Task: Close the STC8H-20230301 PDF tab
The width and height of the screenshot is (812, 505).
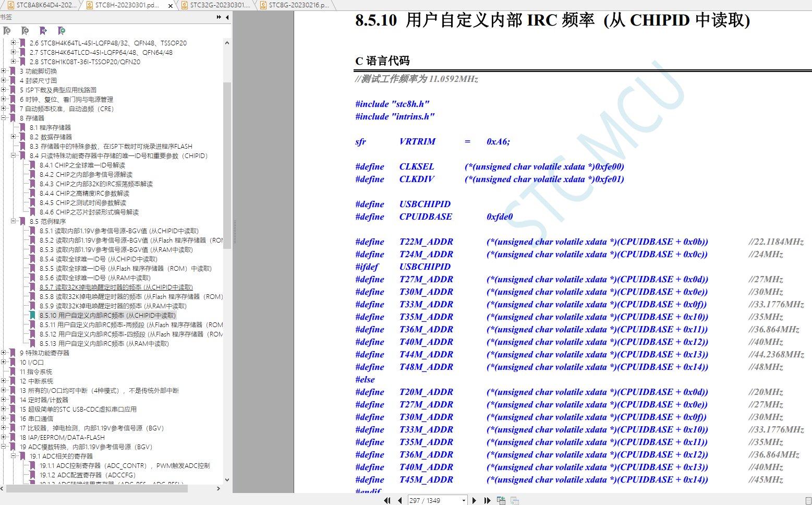Action: pyautogui.click(x=171, y=6)
